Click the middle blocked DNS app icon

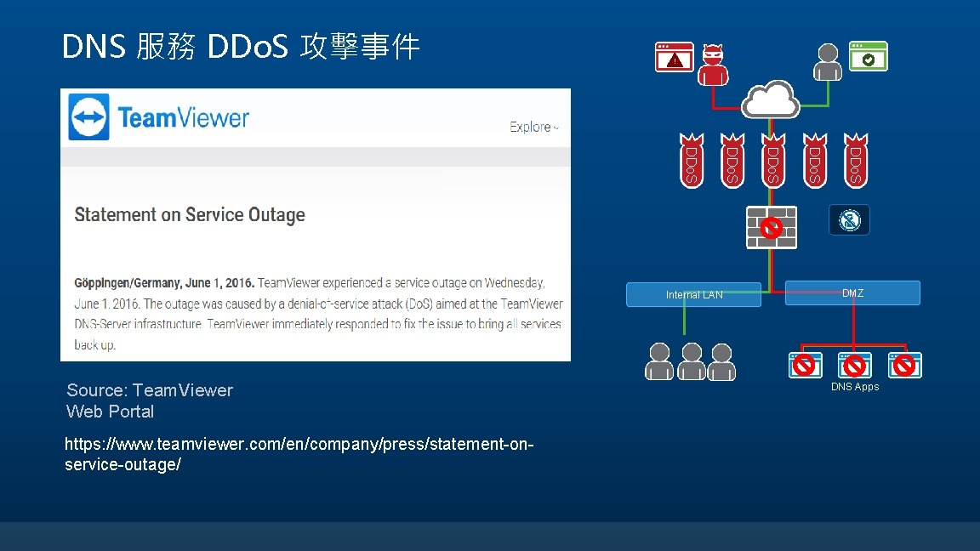pos(854,366)
